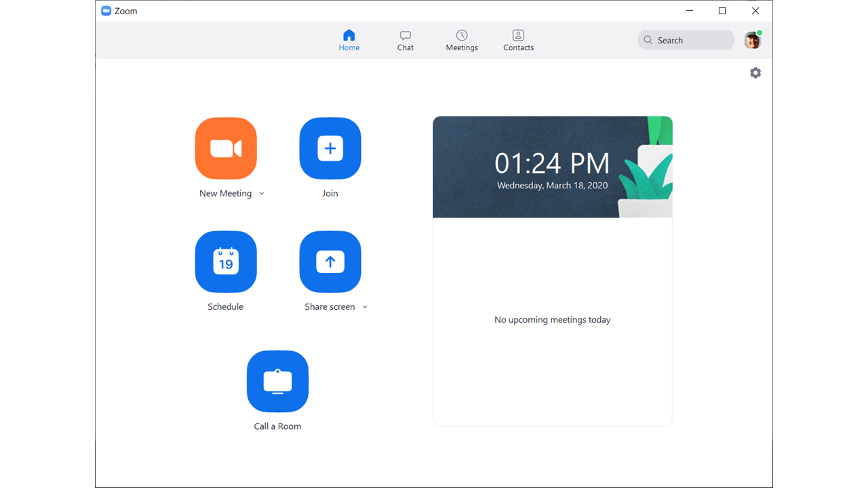868x488 pixels.
Task: Click the Share screen arrow icon
Action: 330,262
